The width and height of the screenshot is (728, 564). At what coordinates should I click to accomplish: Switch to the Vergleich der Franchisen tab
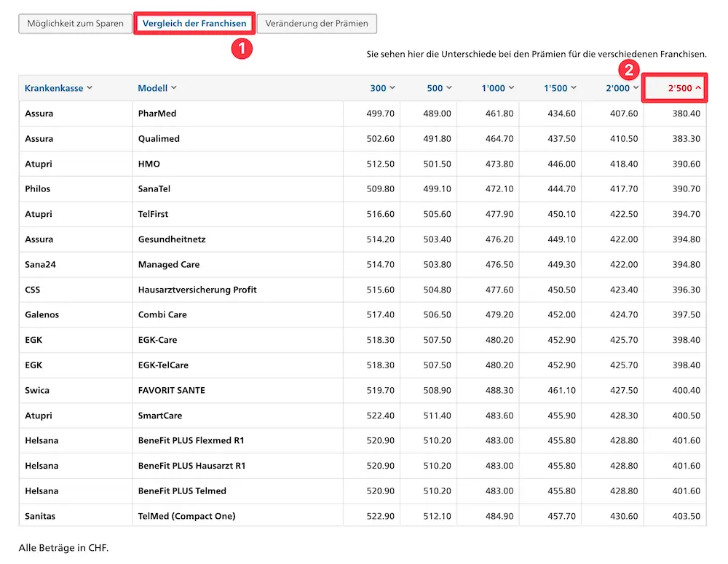[x=194, y=23]
